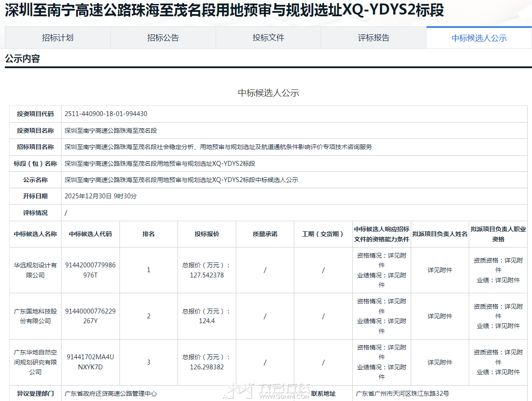532x401 pixels.
Task: Click the 公示内容 section heading
Action: click(22, 59)
